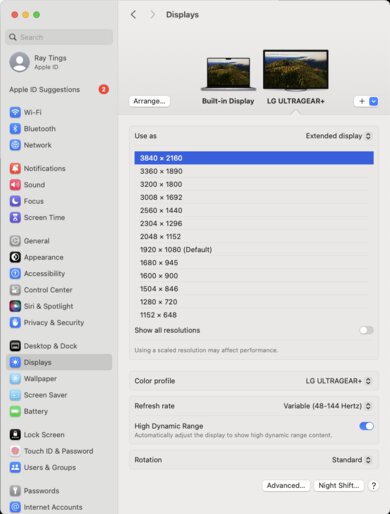Choose the 1680 × 945 resolution
This screenshot has width=390, height=514.
pos(254,262)
